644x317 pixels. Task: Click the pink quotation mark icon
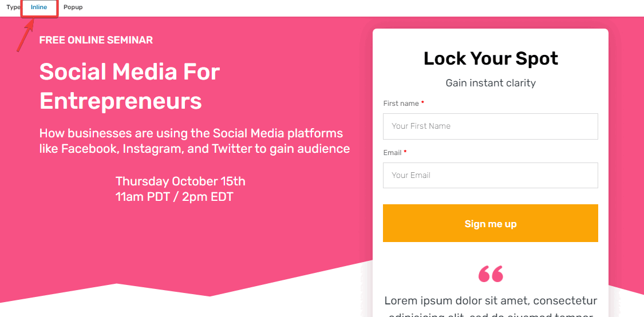pyautogui.click(x=491, y=274)
